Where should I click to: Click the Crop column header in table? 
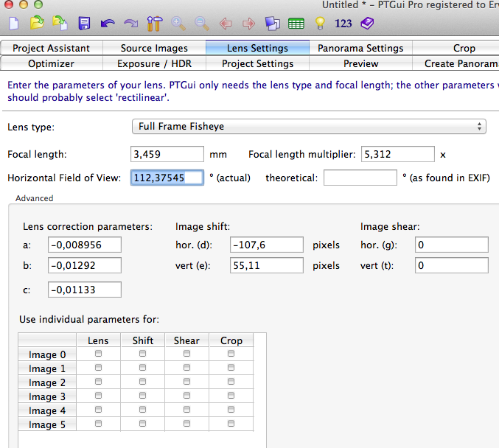click(x=231, y=340)
